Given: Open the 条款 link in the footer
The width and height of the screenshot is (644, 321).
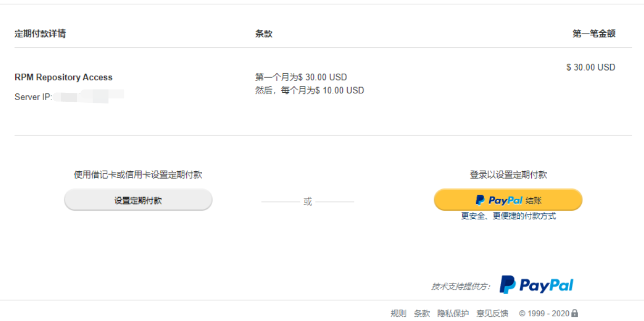Looking at the screenshot, I should [x=422, y=314].
